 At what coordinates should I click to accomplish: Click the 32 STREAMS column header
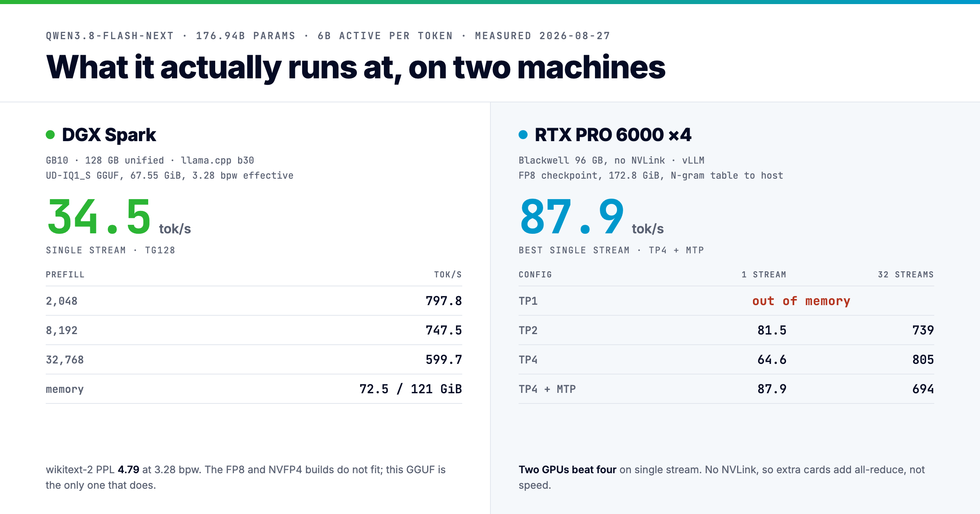point(906,275)
